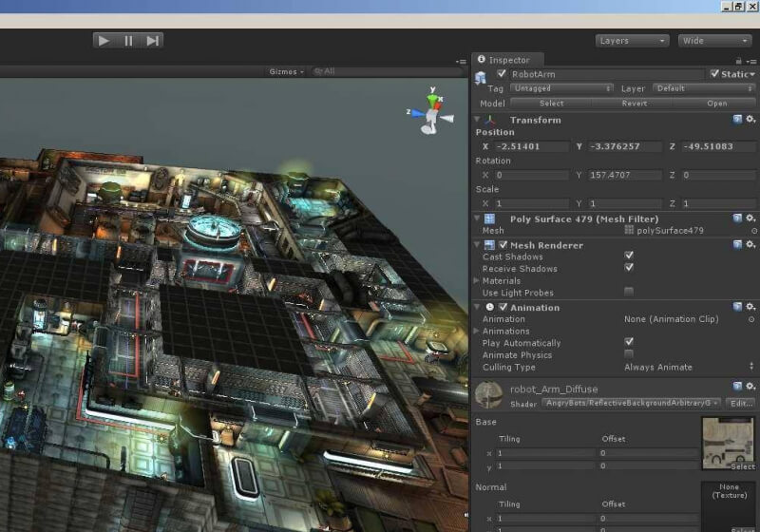Open the Mesh Renderer gear settings
760x532 pixels.
tap(750, 244)
